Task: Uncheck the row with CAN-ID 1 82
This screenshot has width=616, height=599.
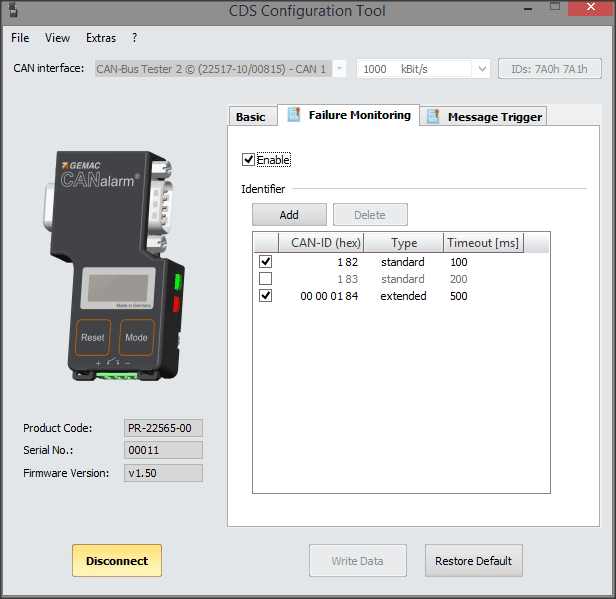Action: pos(266,262)
